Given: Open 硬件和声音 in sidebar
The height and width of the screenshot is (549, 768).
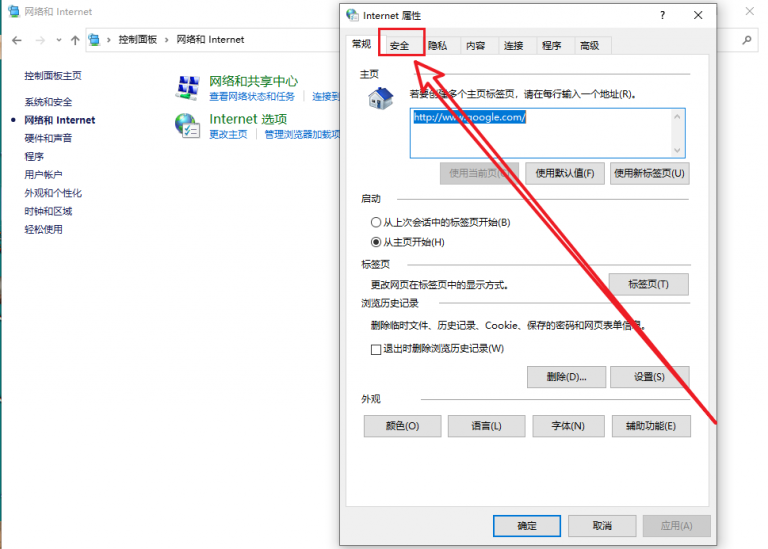Looking at the screenshot, I should [x=48, y=138].
